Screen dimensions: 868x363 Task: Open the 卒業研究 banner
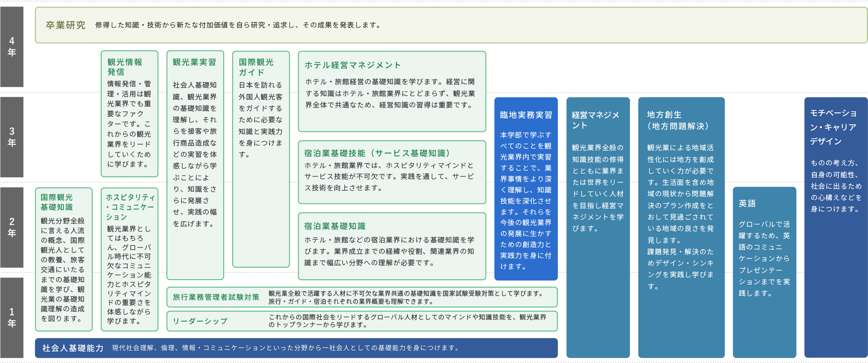click(x=451, y=25)
